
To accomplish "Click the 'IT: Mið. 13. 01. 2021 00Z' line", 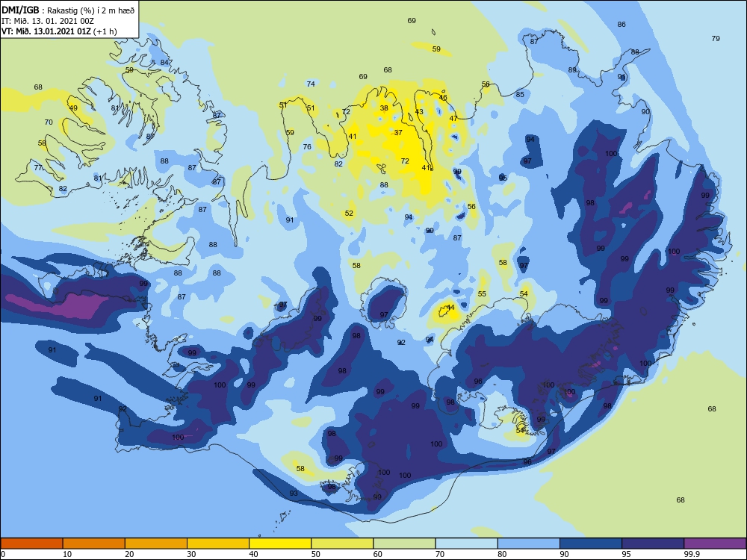I will pos(48,21).
